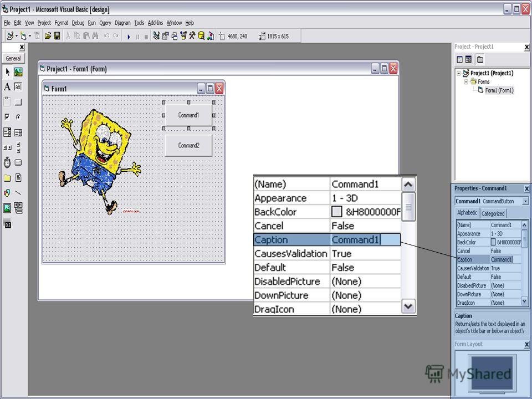Image resolution: width=532 pixels, height=399 pixels.
Task: Click the SpongeBob picture on Form1
Action: coord(100,162)
